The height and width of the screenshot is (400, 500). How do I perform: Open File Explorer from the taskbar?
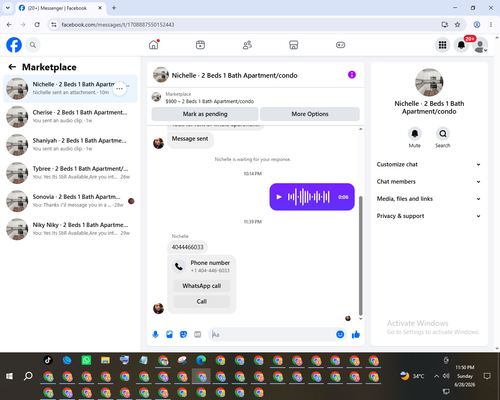105,360
